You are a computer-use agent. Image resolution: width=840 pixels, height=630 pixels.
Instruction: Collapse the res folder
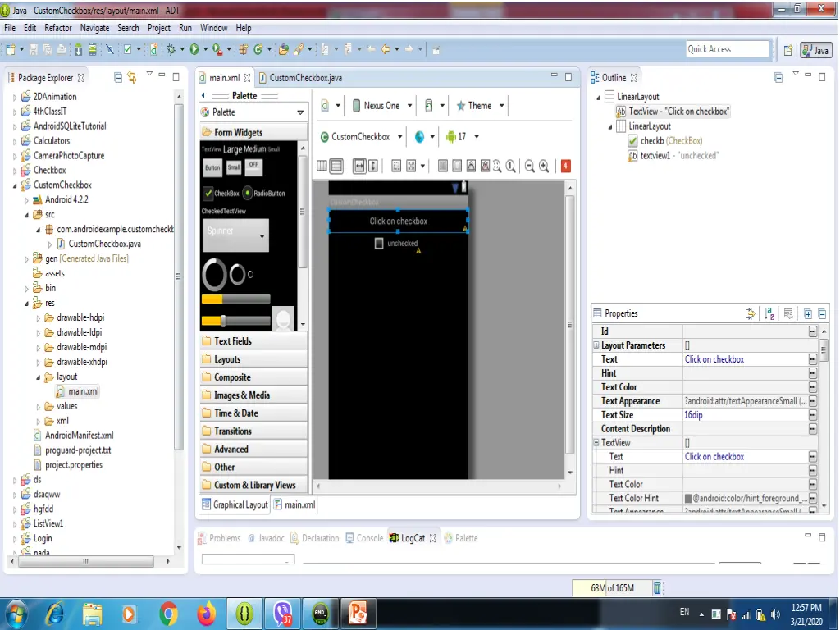(26, 304)
